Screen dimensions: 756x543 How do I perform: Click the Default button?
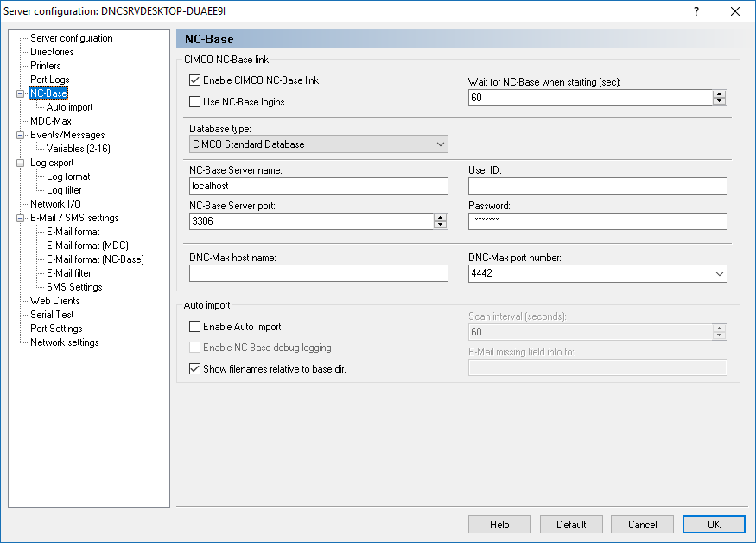(571, 524)
